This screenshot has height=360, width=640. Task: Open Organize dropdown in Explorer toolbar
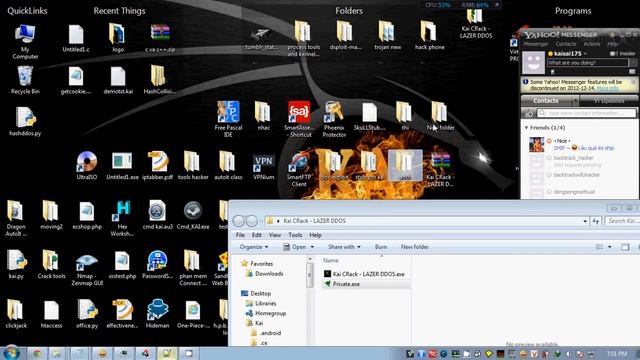click(254, 247)
